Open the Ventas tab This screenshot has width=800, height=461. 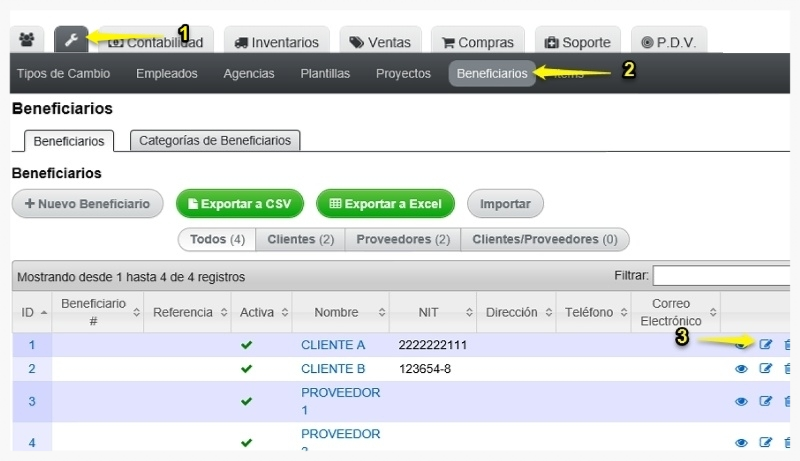click(x=380, y=42)
